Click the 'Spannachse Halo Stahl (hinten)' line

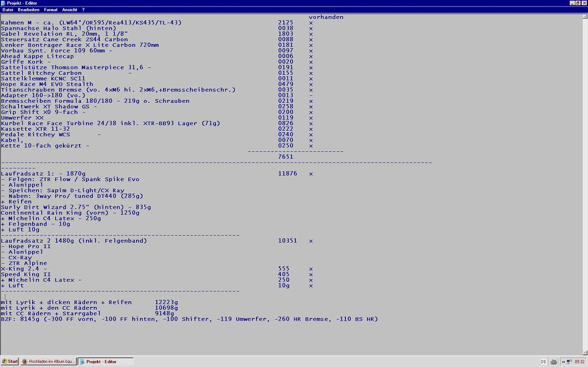pyautogui.click(x=58, y=29)
